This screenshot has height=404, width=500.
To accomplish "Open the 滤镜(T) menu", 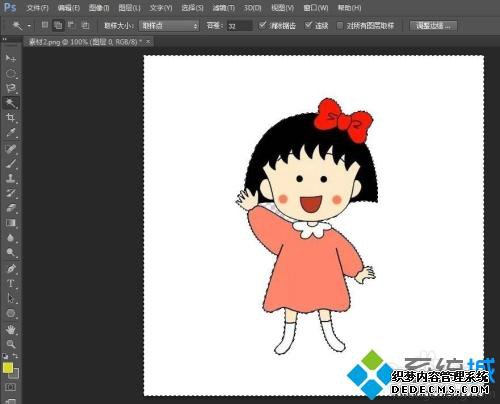I will pos(224,8).
